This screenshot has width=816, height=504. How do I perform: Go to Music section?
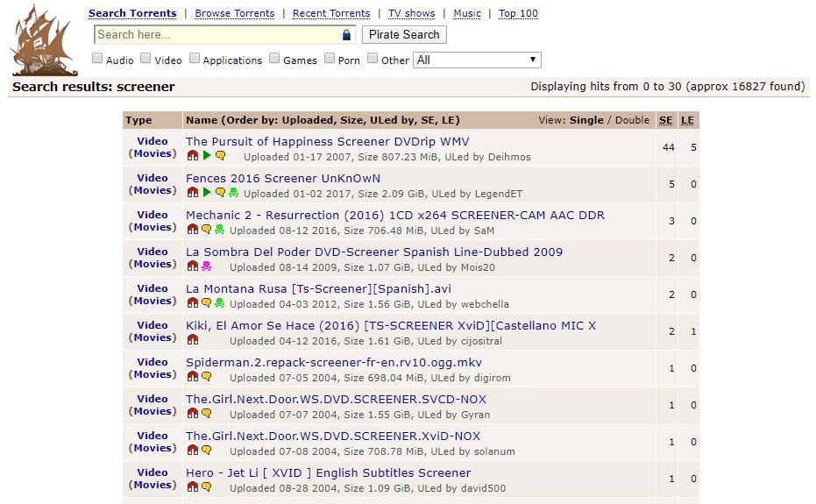(x=467, y=13)
